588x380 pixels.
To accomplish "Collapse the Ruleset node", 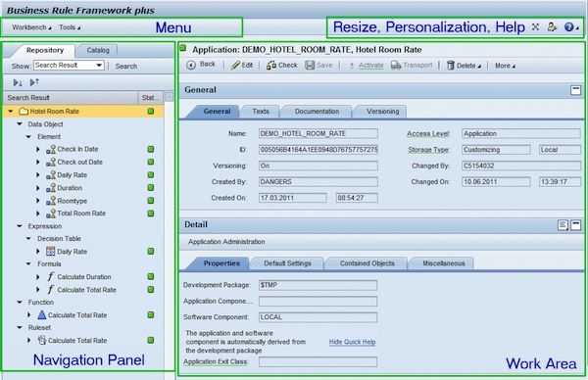I will [x=20, y=327].
